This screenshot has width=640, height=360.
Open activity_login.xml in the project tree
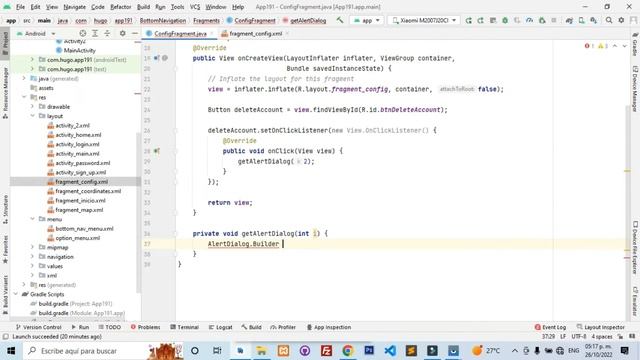point(78,144)
